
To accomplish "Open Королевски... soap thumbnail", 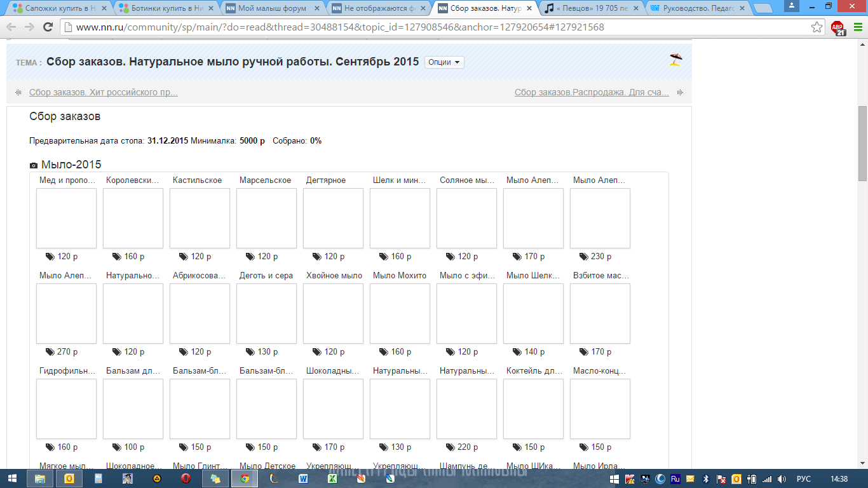I will click(133, 219).
